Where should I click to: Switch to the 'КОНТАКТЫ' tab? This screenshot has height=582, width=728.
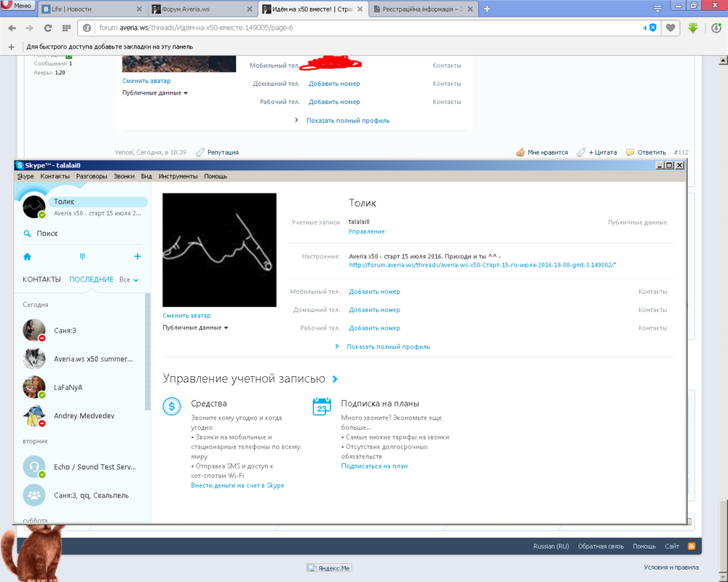coord(41,280)
